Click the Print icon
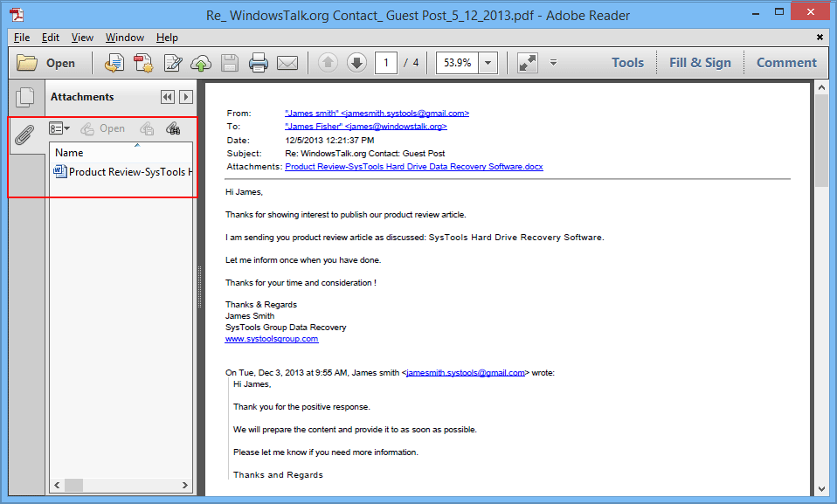This screenshot has width=837, height=504. tap(259, 63)
